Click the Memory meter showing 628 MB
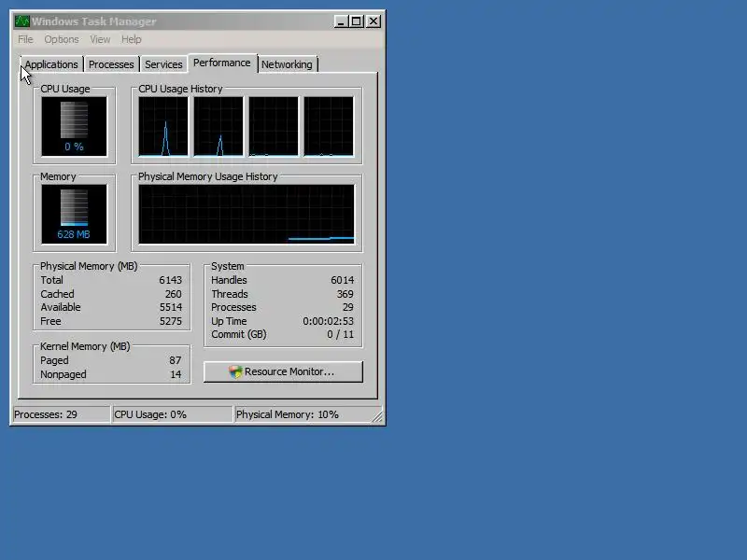The height and width of the screenshot is (560, 747). click(75, 215)
